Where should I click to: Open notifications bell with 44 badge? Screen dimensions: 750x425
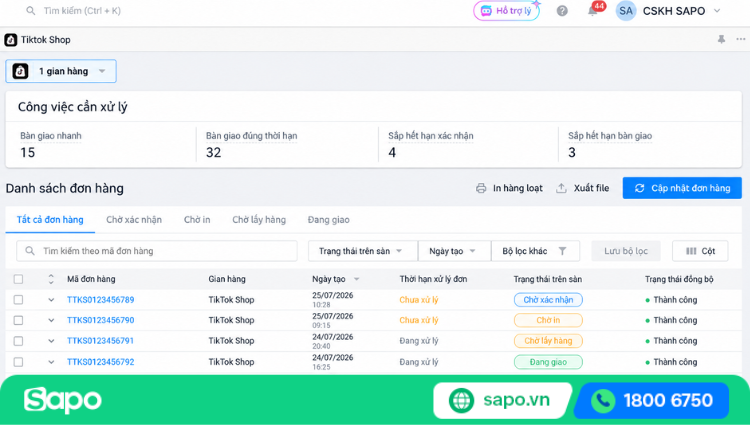click(595, 10)
